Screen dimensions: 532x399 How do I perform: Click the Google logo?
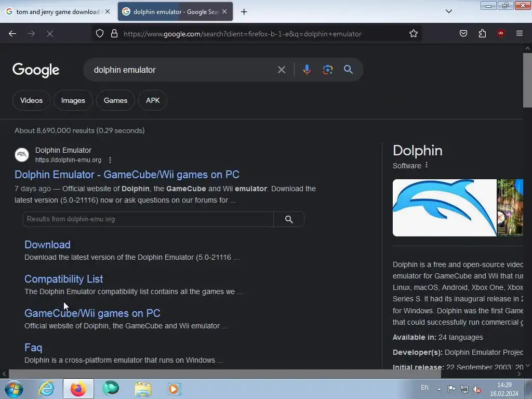(36, 70)
